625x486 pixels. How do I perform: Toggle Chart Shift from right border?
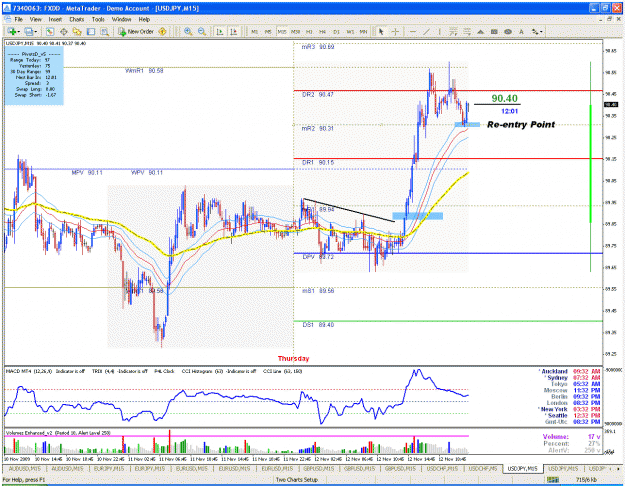234,31
